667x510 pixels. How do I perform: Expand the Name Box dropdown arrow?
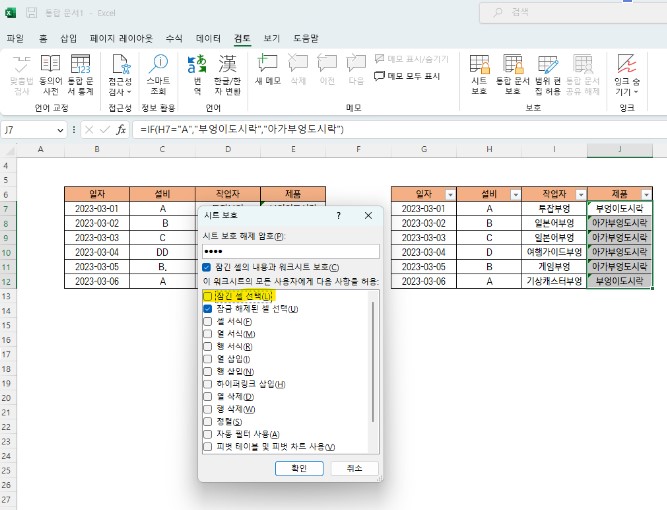coord(60,130)
